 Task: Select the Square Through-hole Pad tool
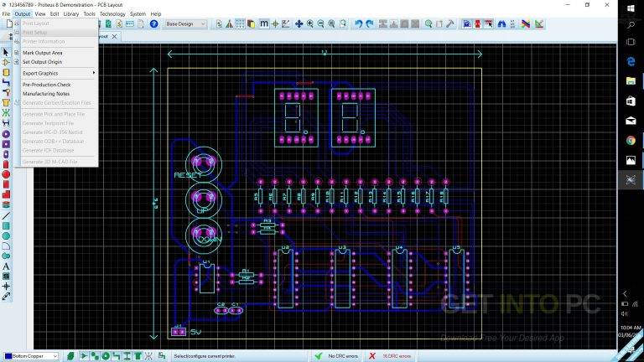coord(5,144)
